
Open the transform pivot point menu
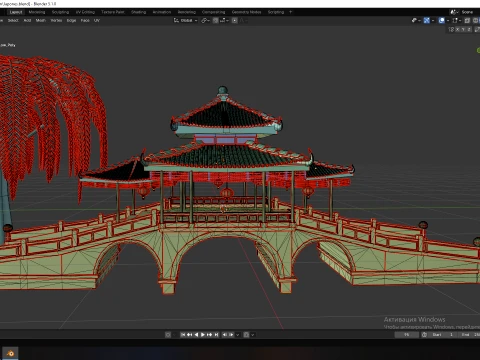click(x=205, y=20)
